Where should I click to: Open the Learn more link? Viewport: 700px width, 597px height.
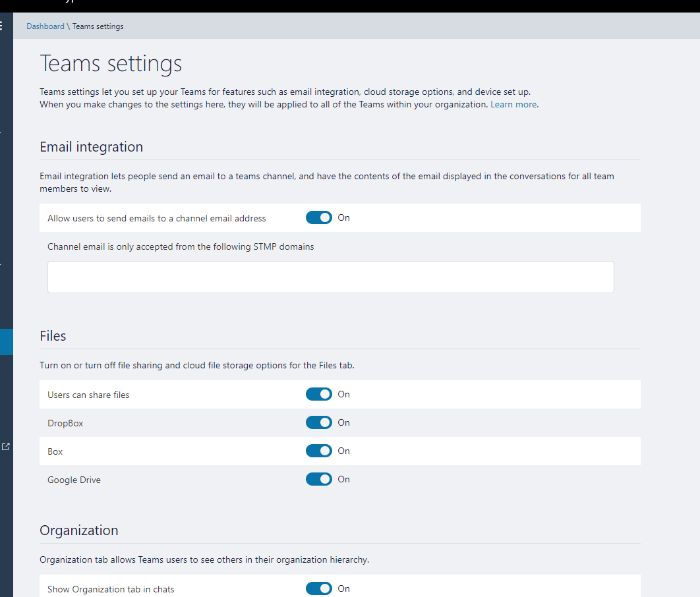click(513, 104)
